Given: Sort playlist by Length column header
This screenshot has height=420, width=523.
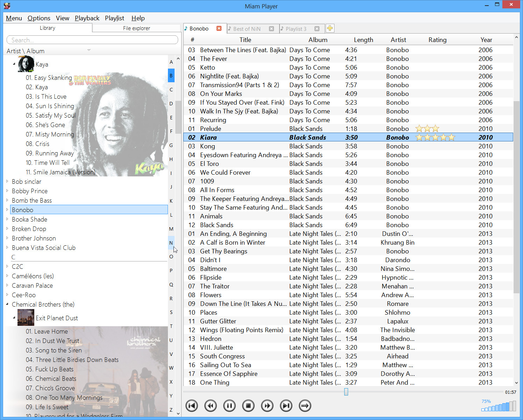Looking at the screenshot, I should coord(363,40).
